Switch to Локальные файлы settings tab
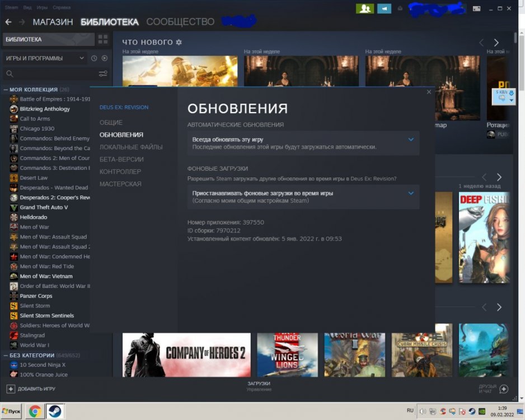Viewport: 525px width, 420px height. [131, 147]
